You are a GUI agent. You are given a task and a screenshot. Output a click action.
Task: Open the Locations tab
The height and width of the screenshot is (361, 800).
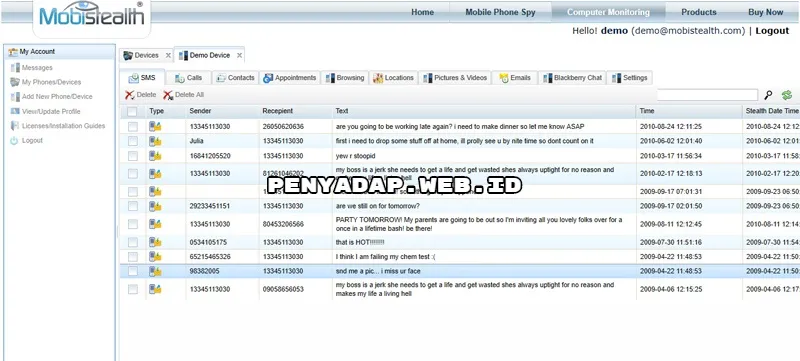tap(393, 78)
